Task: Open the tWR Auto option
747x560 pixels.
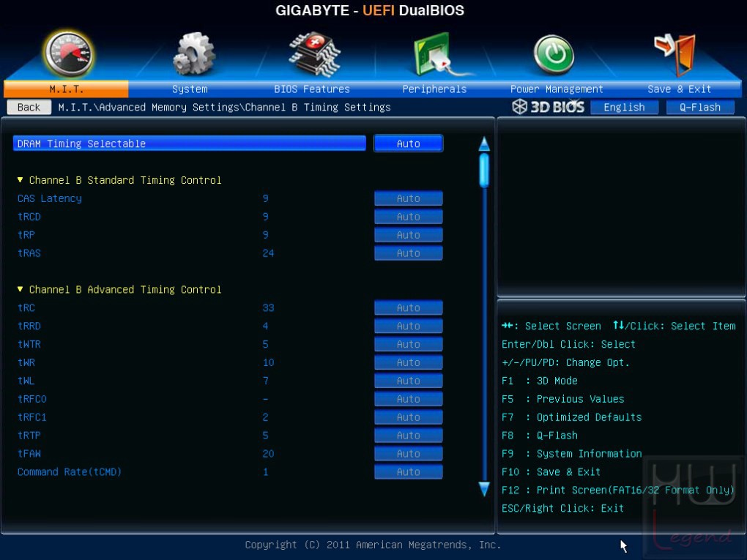Action: 408,362
